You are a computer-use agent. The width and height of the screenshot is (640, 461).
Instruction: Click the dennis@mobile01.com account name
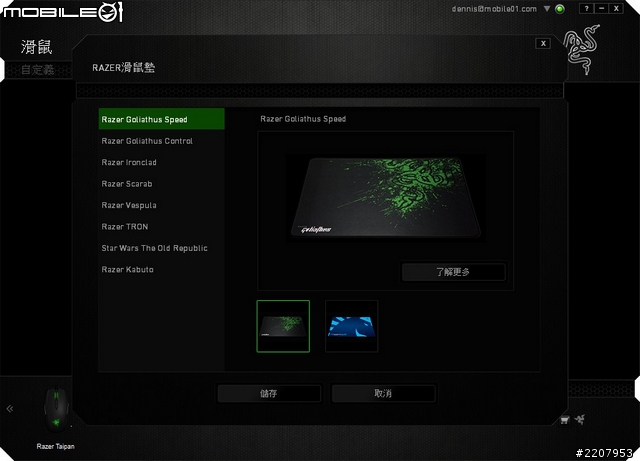point(494,9)
